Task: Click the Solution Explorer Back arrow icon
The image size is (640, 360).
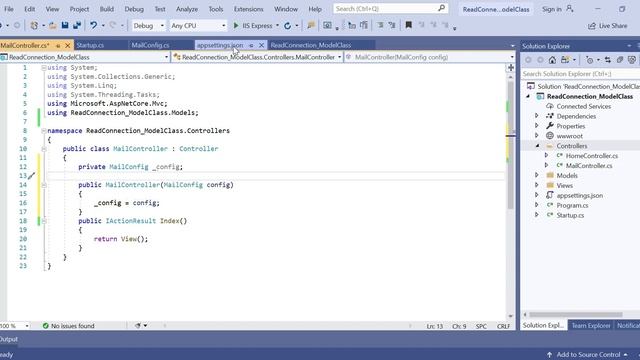Action: coord(528,60)
